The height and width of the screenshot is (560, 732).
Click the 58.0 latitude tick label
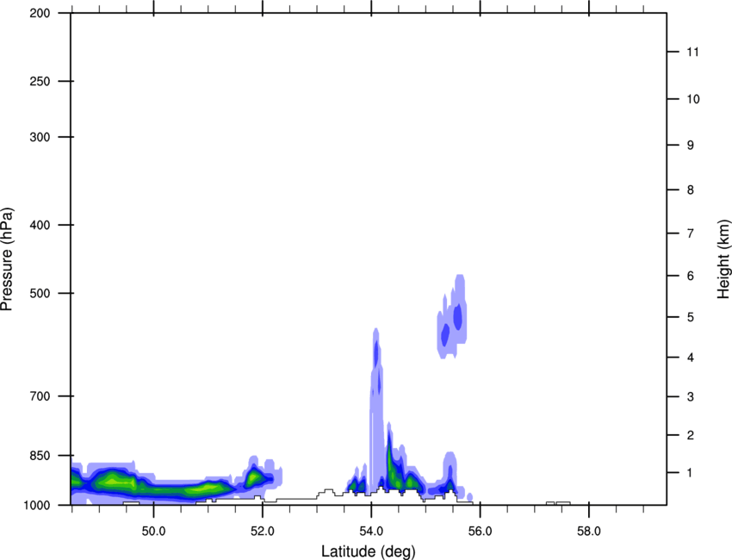point(589,532)
